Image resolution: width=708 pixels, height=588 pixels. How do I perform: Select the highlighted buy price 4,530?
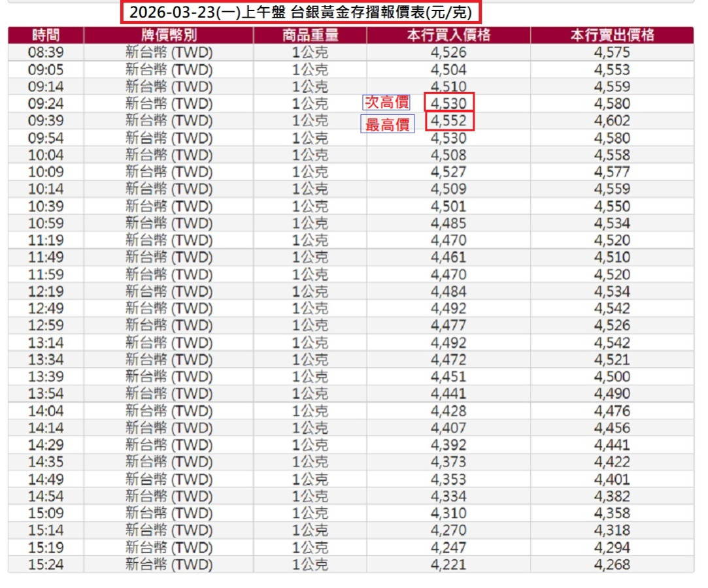coord(448,103)
